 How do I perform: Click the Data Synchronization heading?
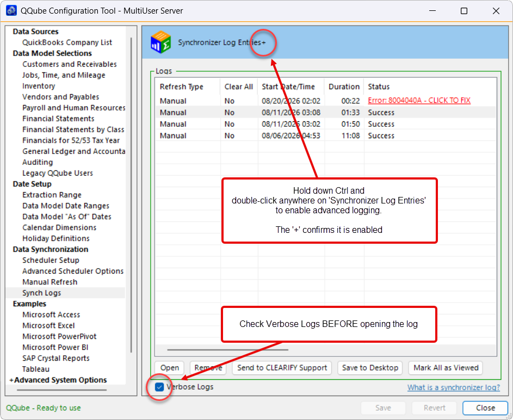(x=51, y=249)
